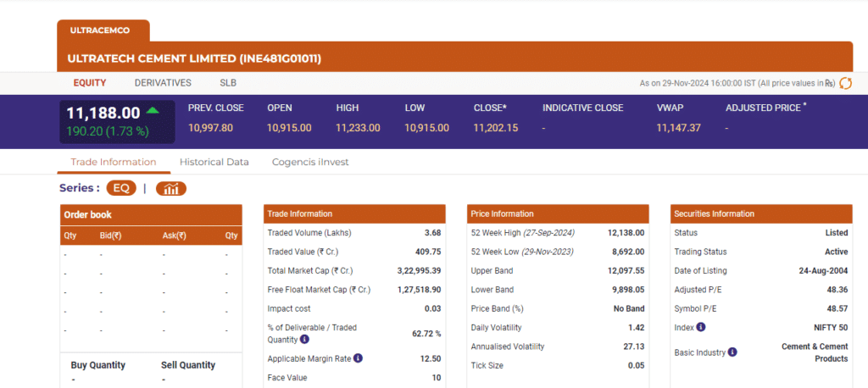The height and width of the screenshot is (388, 868).
Task: Click Total Market Cap value 3,22,995.39
Action: click(420, 270)
